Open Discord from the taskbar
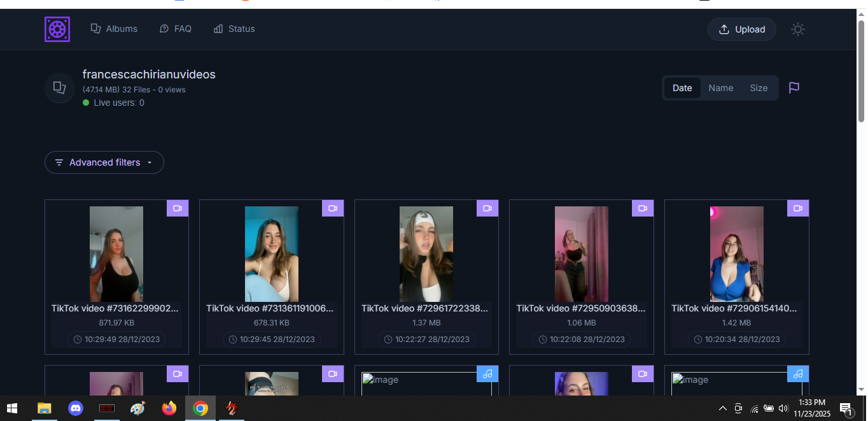868x421 pixels. 76,408
